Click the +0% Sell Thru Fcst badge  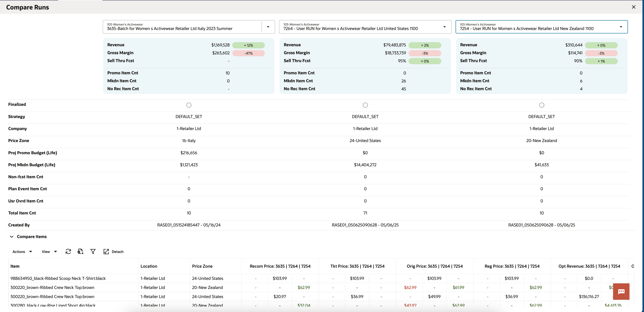[425, 61]
